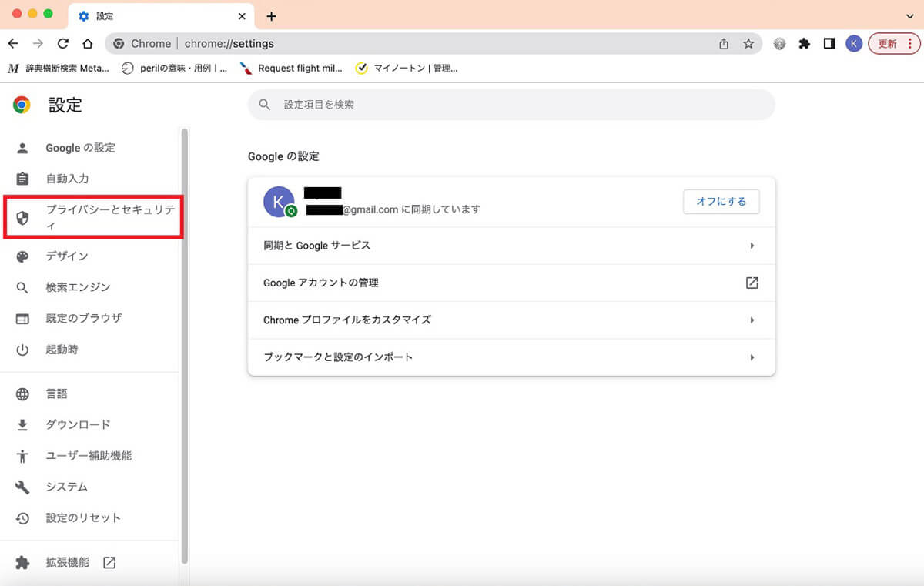Open 辞典横断検索 Meta bookmark
Screen dimensions: 924x586
point(59,69)
